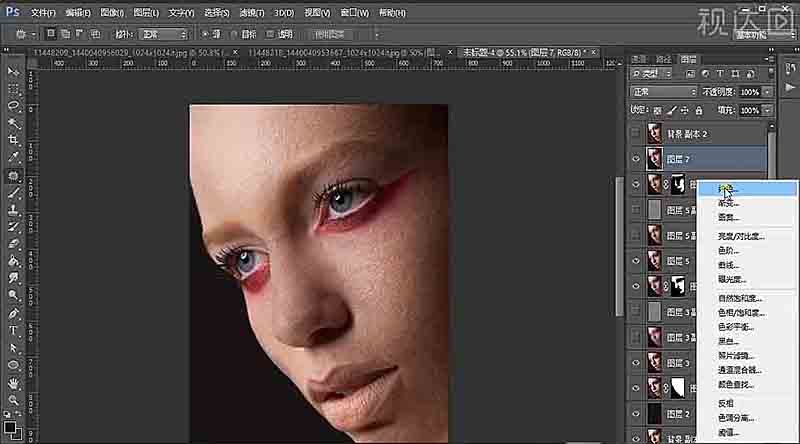Image resolution: width=800 pixels, height=444 pixels.
Task: Switch to the 通道 panel tab
Action: tap(639, 59)
